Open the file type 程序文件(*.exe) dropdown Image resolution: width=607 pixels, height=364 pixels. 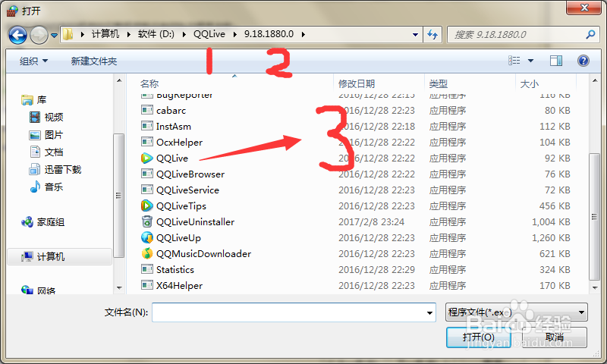point(517,312)
